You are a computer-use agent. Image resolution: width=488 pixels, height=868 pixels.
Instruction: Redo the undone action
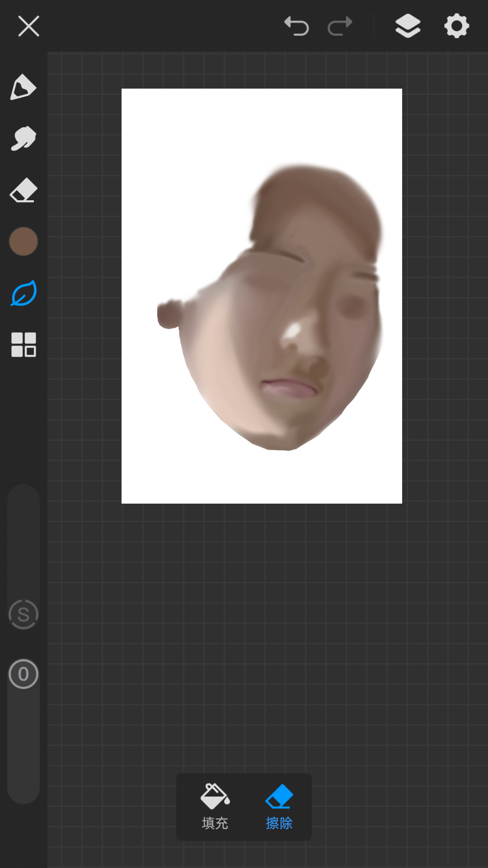[340, 26]
